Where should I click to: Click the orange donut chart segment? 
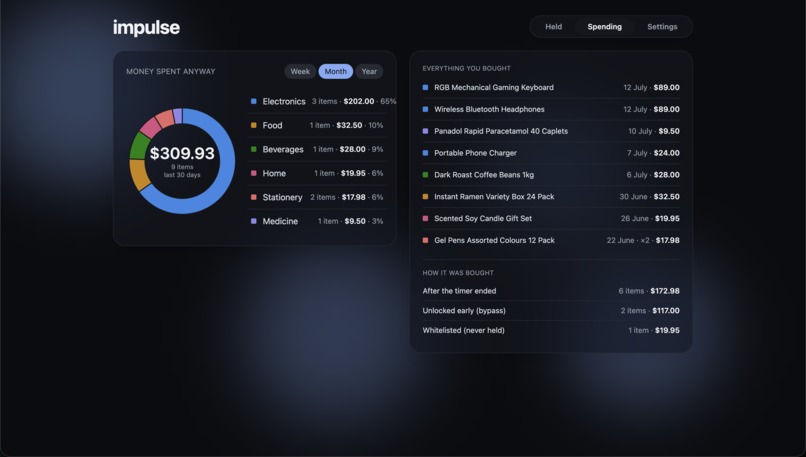(x=139, y=174)
